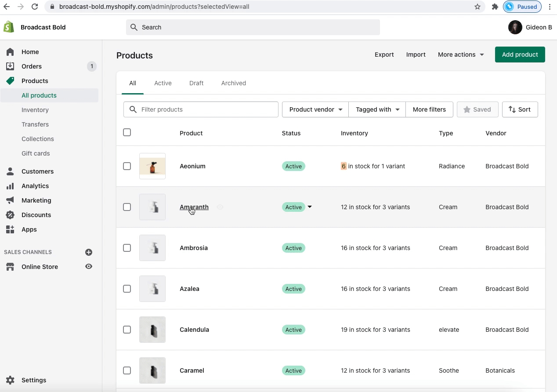Image resolution: width=557 pixels, height=392 pixels.
Task: Click the Discounts badge icon
Action: 10,215
